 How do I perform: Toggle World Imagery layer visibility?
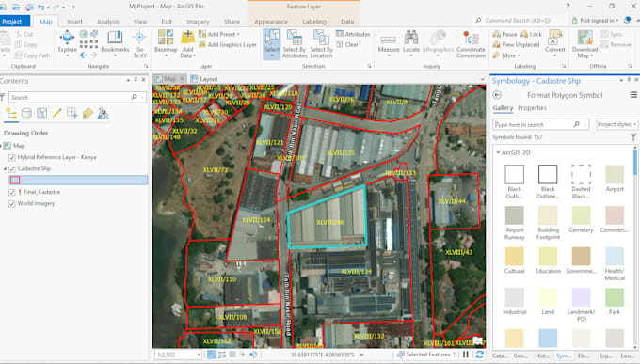pos(12,203)
